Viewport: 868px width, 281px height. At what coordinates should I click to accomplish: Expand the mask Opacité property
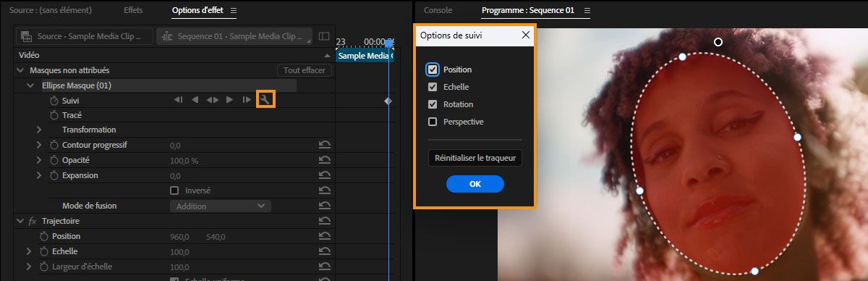(x=39, y=160)
